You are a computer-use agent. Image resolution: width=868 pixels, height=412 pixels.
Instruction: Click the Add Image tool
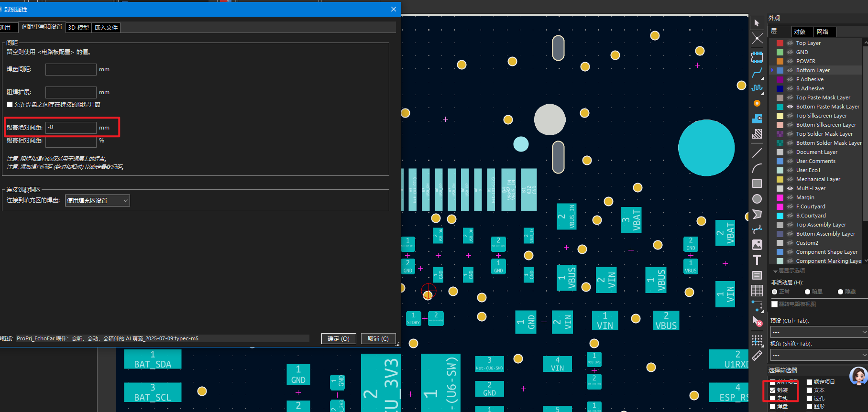[x=757, y=245]
